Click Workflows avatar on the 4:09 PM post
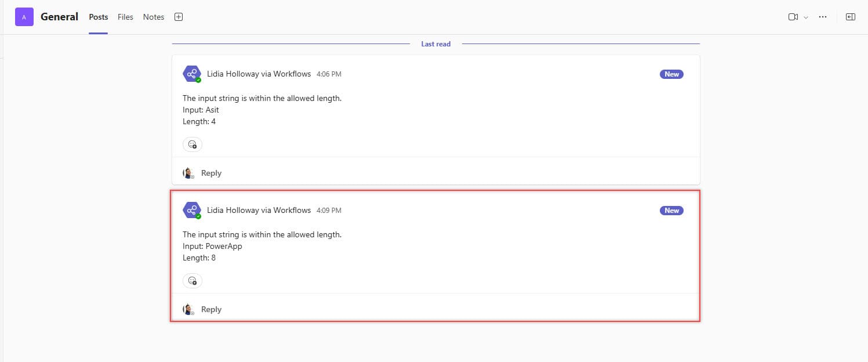868x362 pixels. pyautogui.click(x=192, y=210)
